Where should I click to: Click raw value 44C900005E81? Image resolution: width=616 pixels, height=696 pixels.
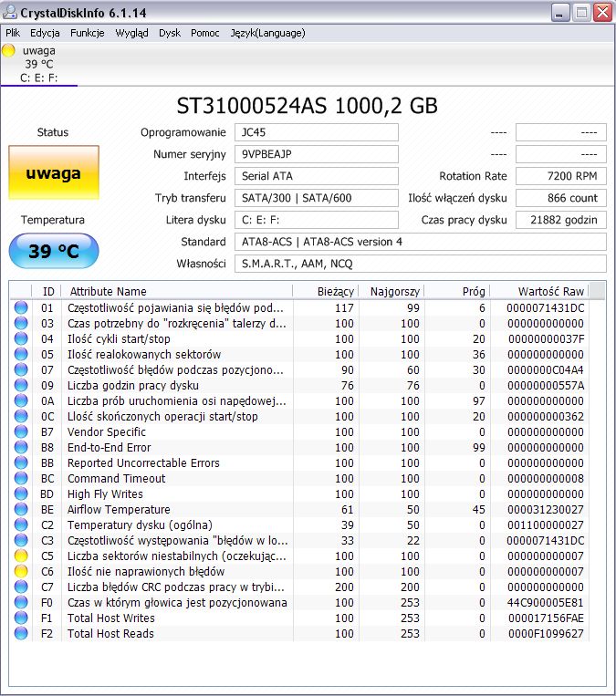pyautogui.click(x=546, y=602)
